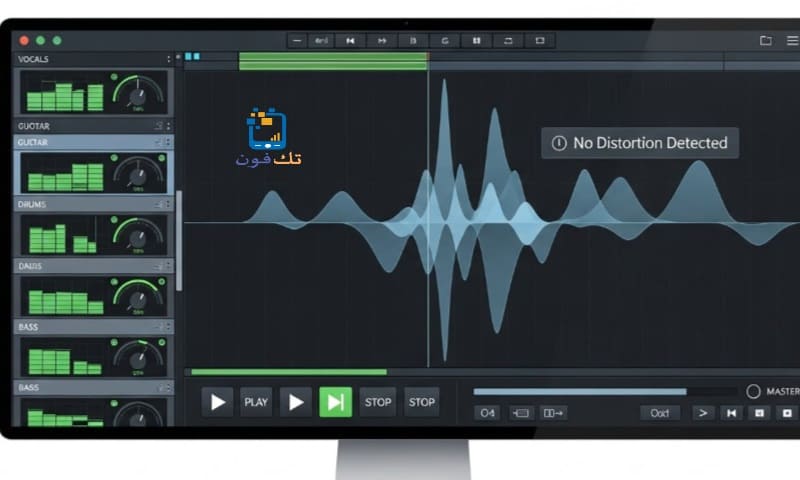Toggle the left LED under the upper BASS header
This screenshot has width=800, height=480.
[x=114, y=342]
